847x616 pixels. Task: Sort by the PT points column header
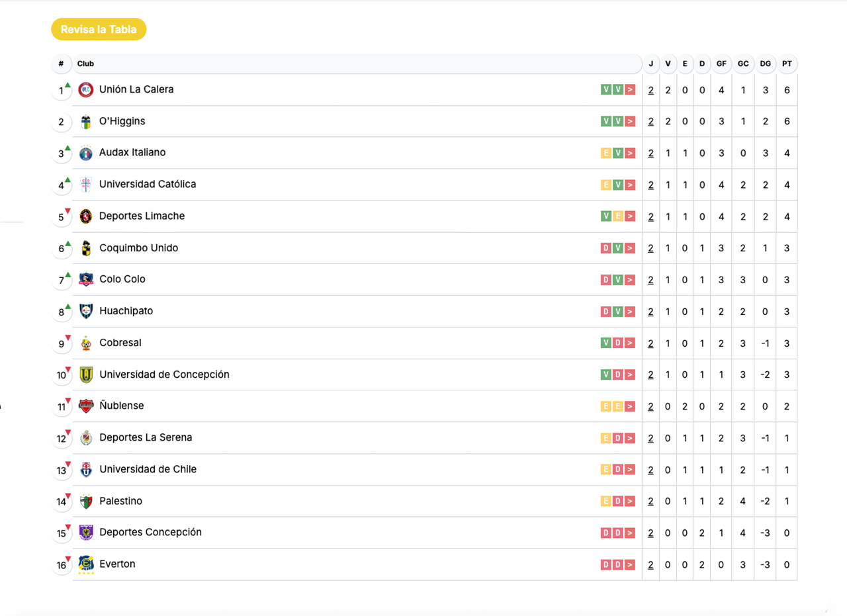point(787,64)
